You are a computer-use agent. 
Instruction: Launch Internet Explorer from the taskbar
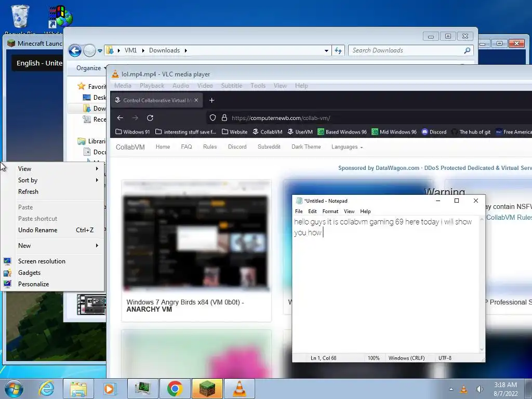(x=46, y=389)
